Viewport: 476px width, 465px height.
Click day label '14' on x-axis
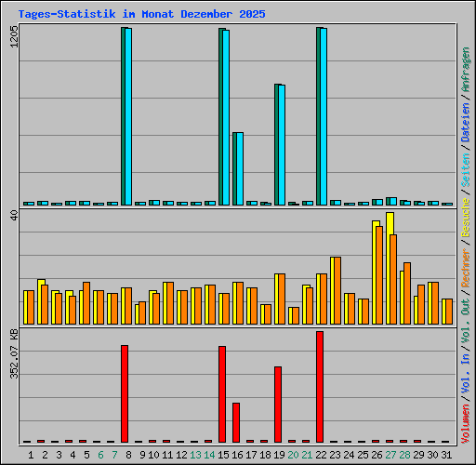[209, 455]
